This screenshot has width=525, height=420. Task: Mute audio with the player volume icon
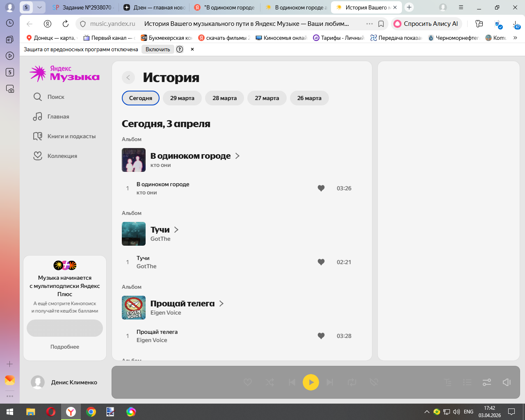point(507,382)
